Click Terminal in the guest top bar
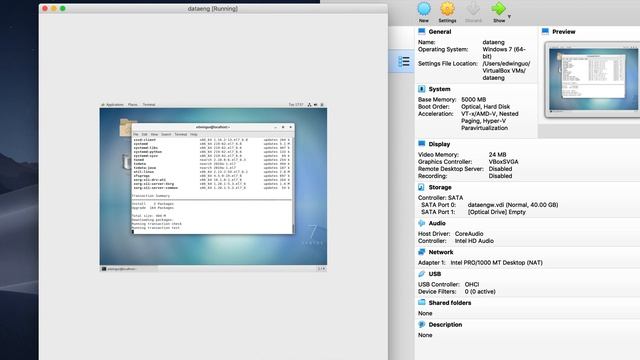The image size is (640, 360). 149,105
